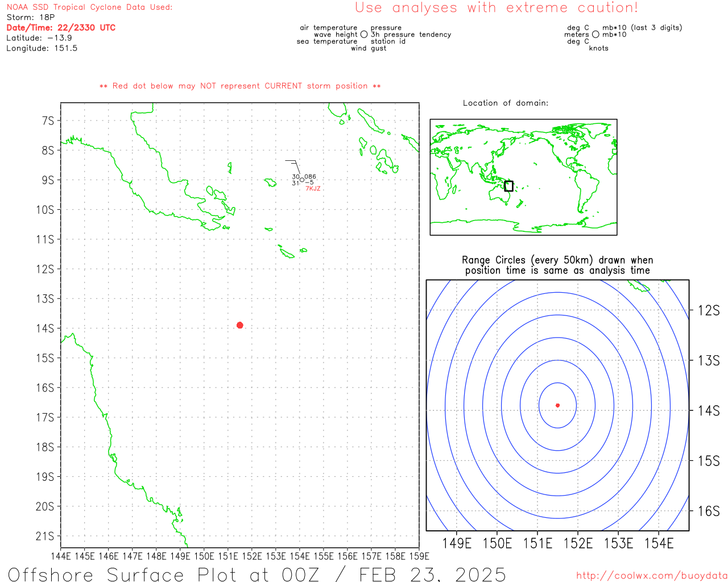Screen dimensions: 728x582
Task: Click the 'Date/Time: 22/2330 UTC' text
Action: (61, 28)
